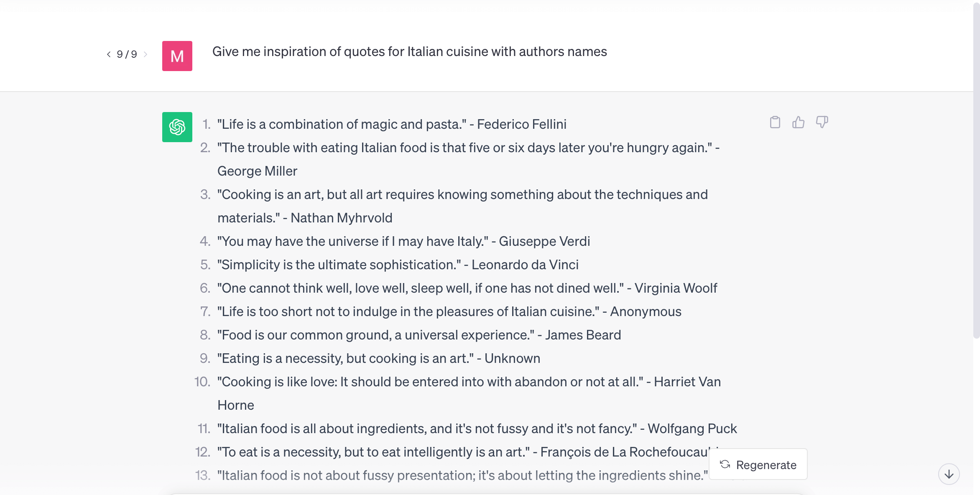
Task: Give the response a thumbs down
Action: click(822, 122)
